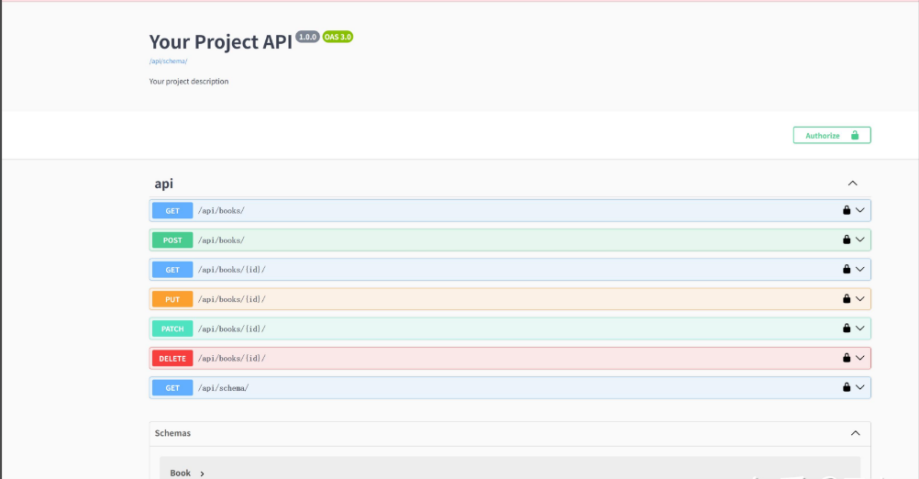Click the blue GET badge for /api/schema/
Image resolution: width=919 pixels, height=479 pixels.
(172, 387)
